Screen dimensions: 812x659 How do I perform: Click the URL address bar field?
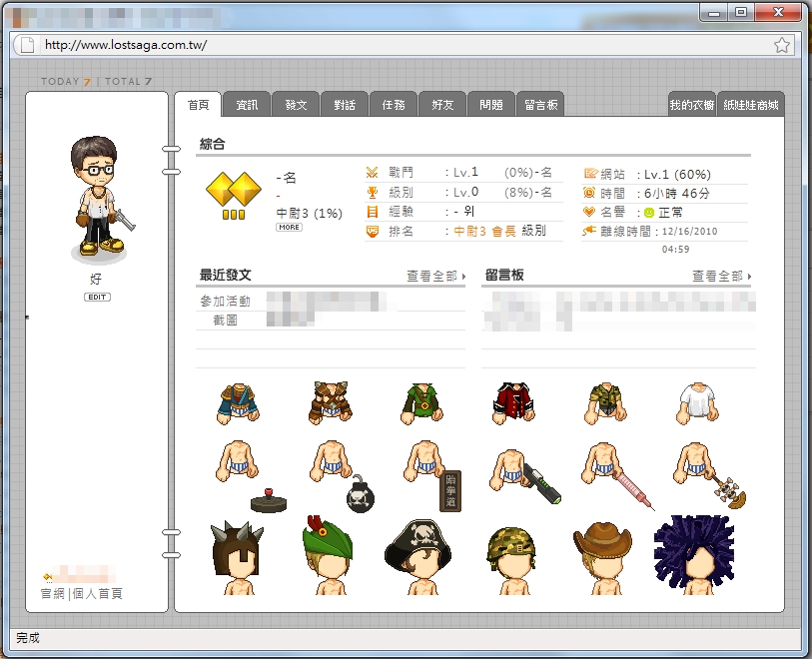[400, 45]
